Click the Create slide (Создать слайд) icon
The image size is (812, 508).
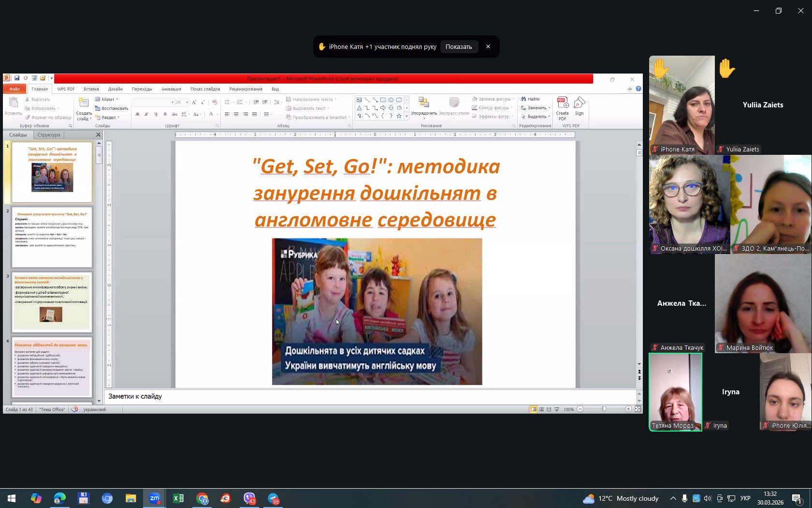pos(84,103)
